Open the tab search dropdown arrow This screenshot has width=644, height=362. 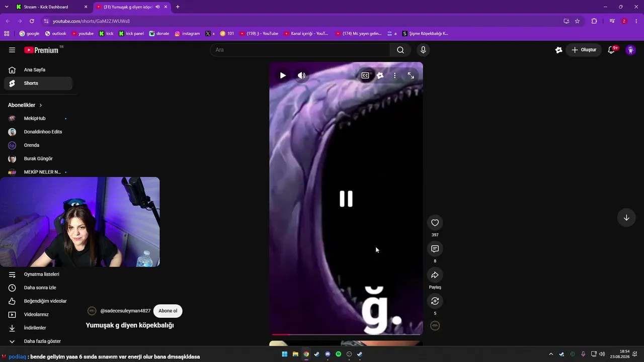[7, 7]
